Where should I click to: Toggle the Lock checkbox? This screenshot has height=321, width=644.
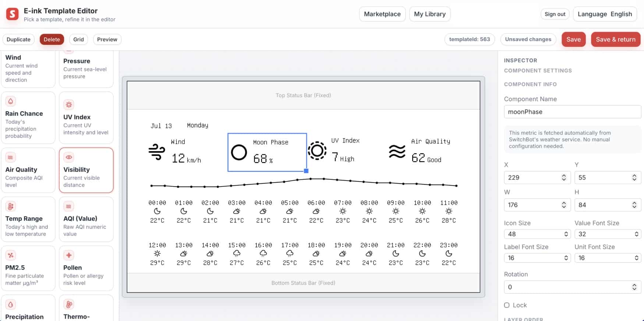coord(507,305)
